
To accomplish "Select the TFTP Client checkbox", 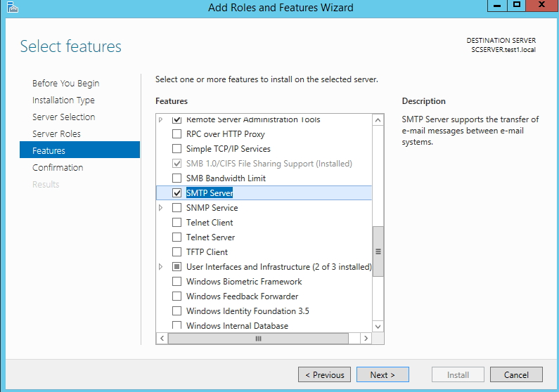I will [176, 252].
